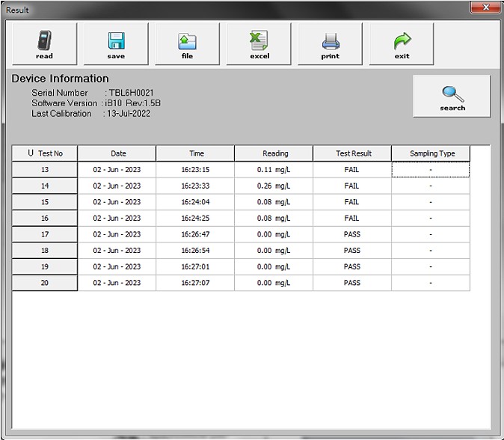Select row header for test 13
Screen dimensions: 504x440
[45, 170]
